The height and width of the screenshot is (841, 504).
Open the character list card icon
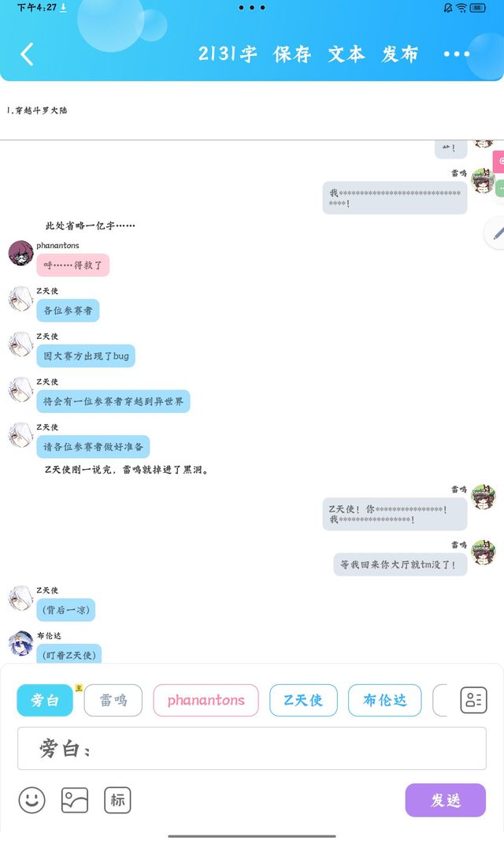tap(473, 700)
